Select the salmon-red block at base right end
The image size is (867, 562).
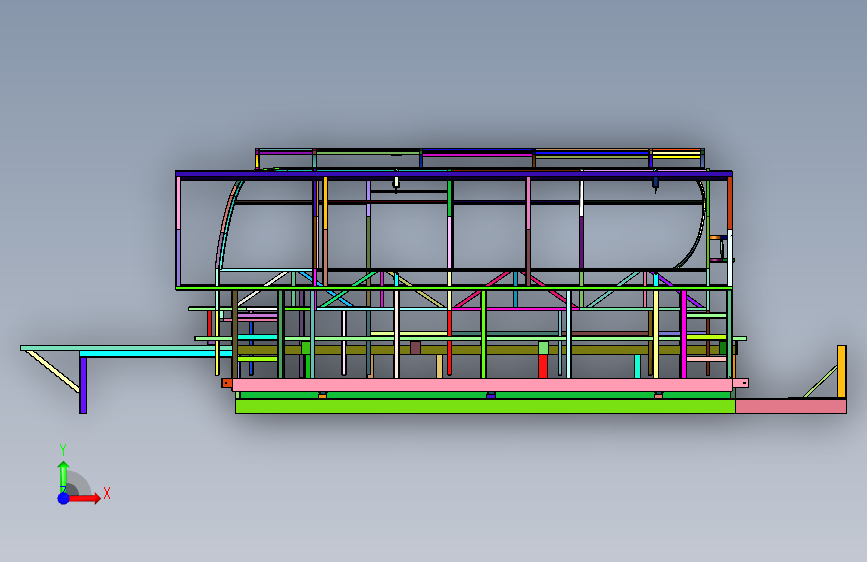[x=791, y=407]
